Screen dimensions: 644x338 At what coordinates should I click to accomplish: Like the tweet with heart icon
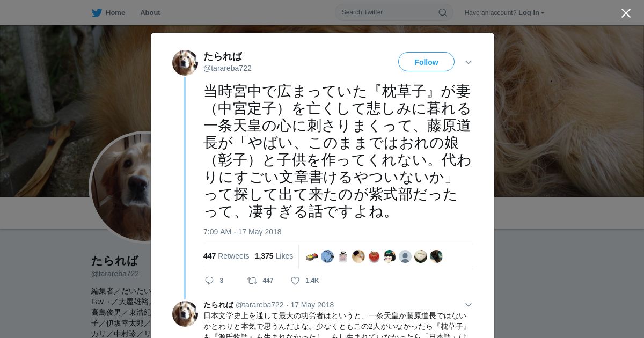pos(295,281)
